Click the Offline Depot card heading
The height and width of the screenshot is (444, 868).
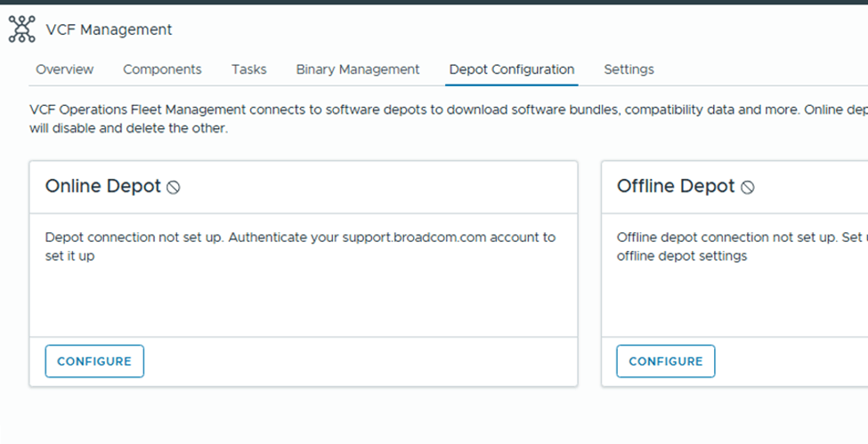coord(676,186)
